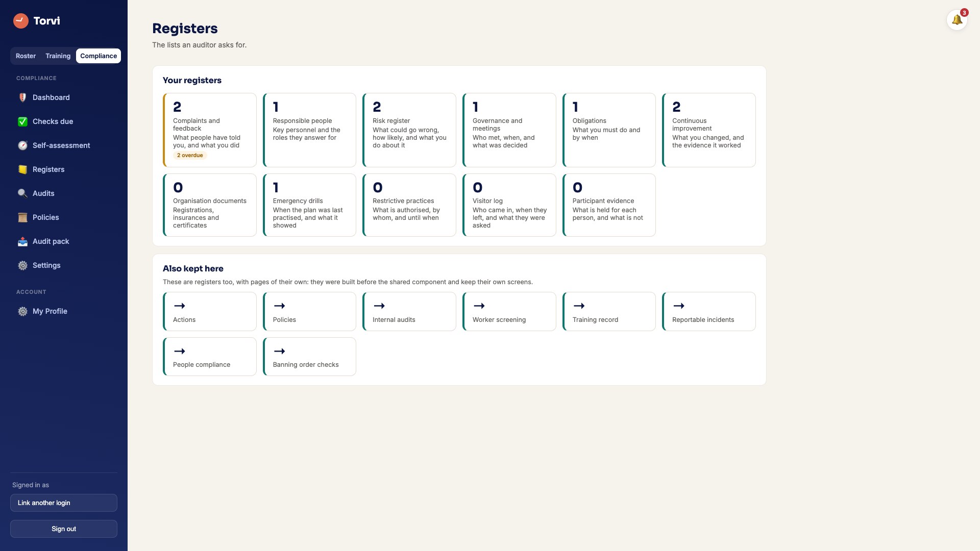Open Governance and meetings register
The height and width of the screenshot is (551, 980).
click(x=509, y=130)
